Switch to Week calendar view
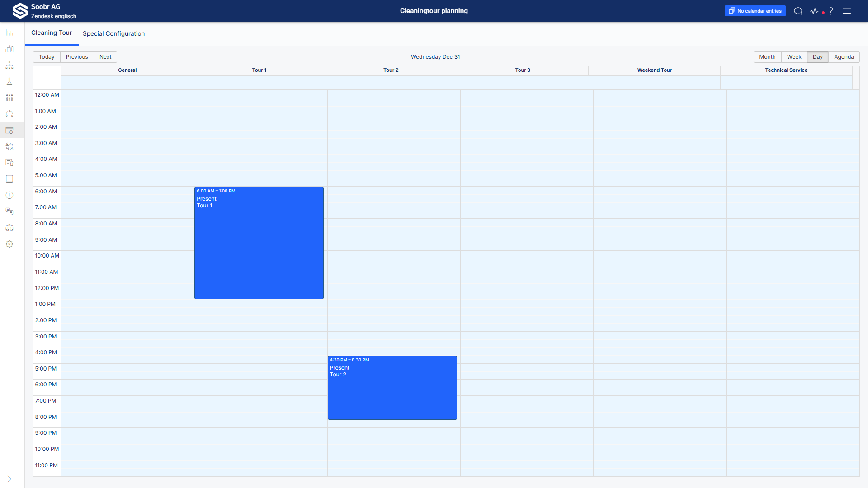 794,57
